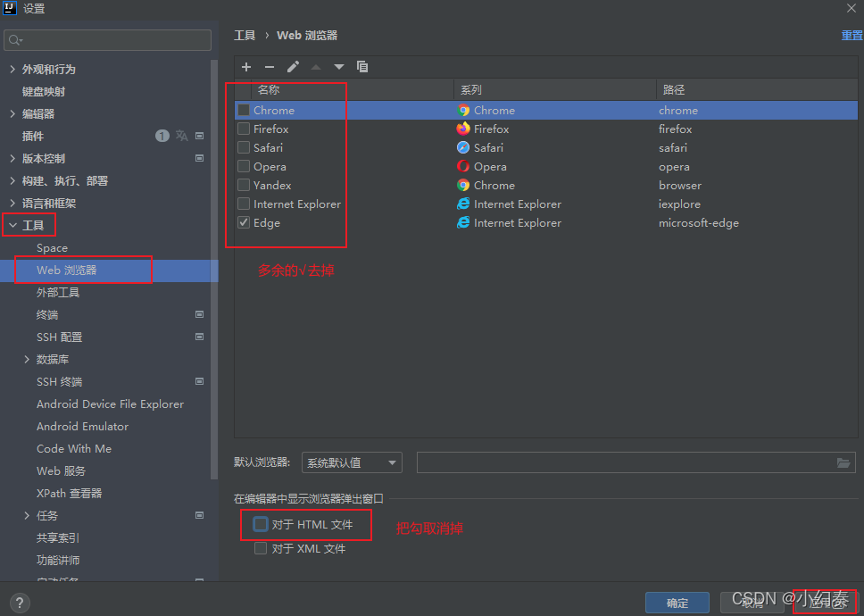Enable the Safari browser checkbox
Screen dimensions: 864x616
click(244, 147)
